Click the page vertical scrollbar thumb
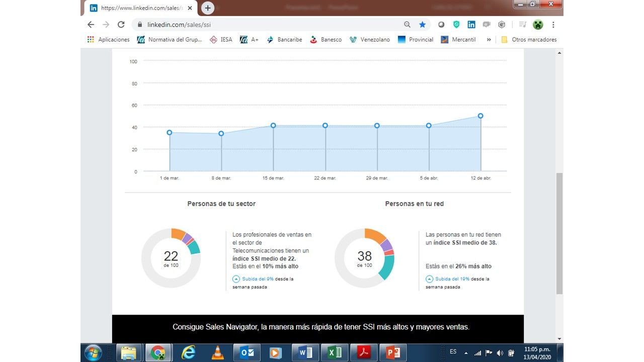This screenshot has width=644, height=362. 559,234
